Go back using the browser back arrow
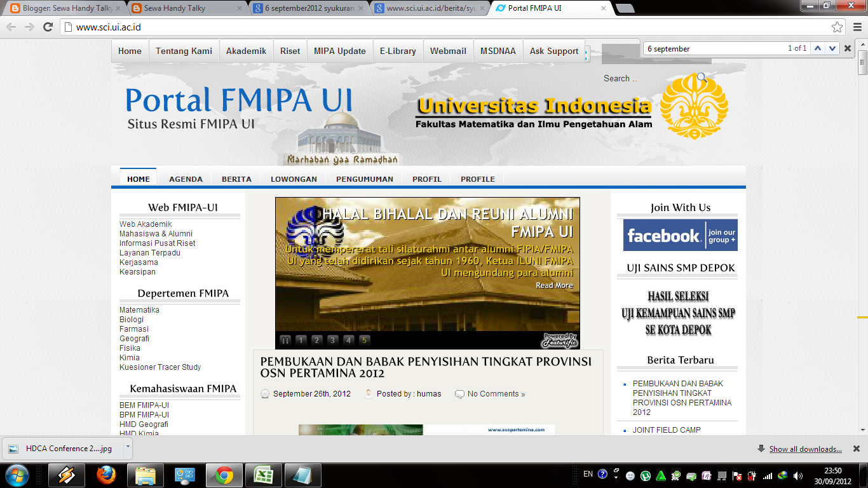 coord(11,27)
